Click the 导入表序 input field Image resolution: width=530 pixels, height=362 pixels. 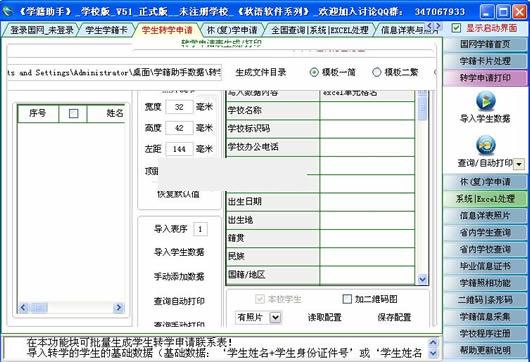(200, 230)
